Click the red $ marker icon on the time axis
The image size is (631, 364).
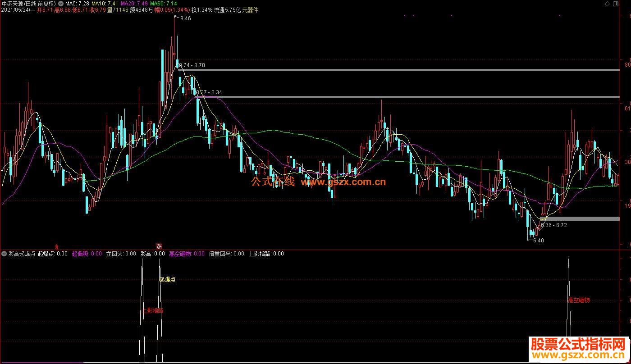point(57,246)
